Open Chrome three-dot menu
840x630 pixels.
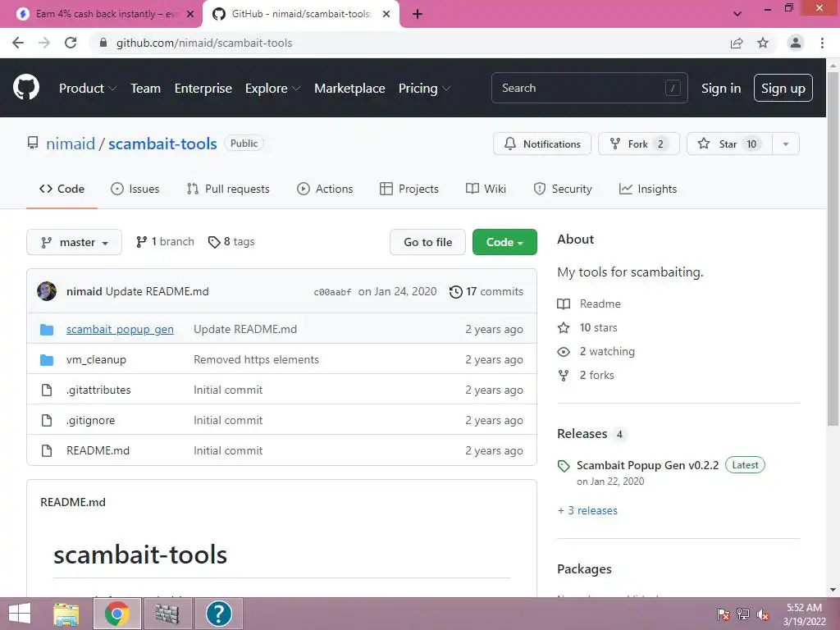[822, 43]
